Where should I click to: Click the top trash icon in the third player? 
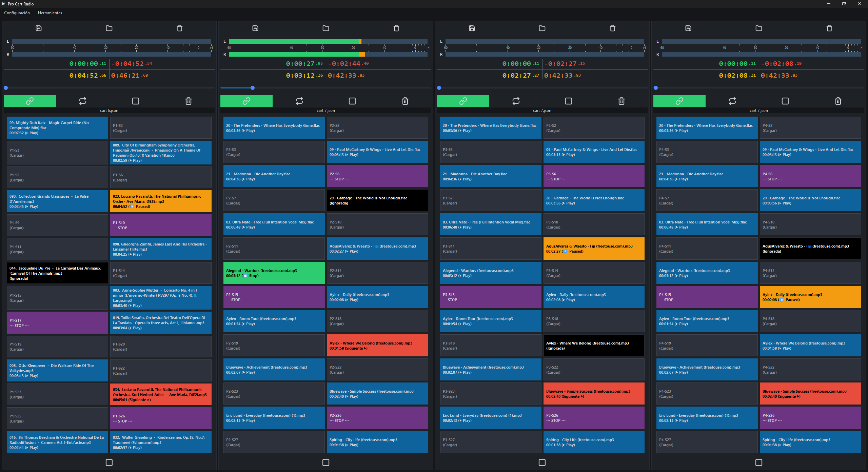[x=612, y=28]
